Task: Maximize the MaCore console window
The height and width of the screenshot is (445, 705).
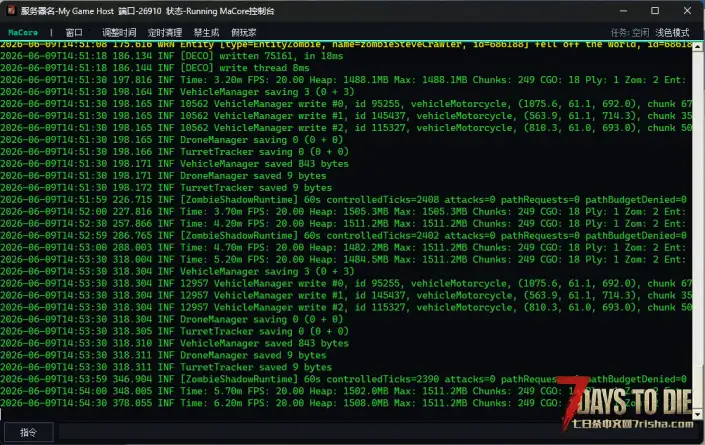Action: 655,10
